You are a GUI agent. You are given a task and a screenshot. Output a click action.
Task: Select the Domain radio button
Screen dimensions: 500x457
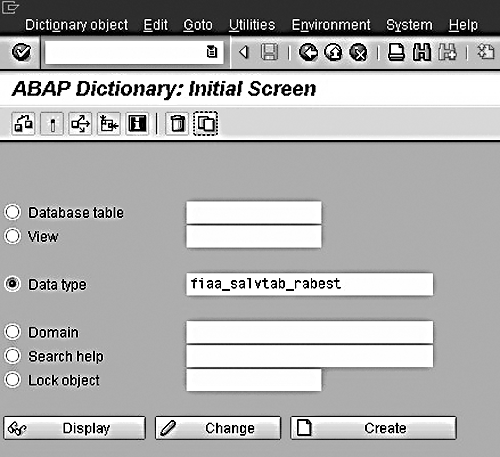tap(12, 332)
